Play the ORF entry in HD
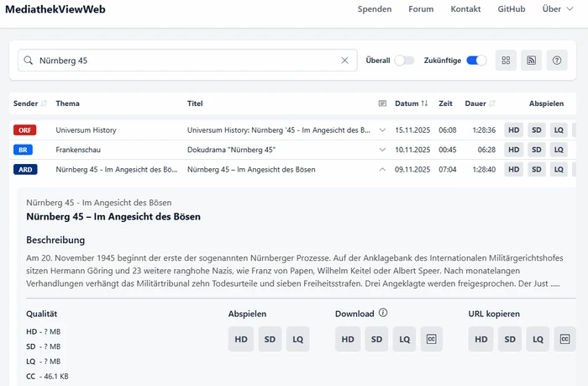This screenshot has height=386, width=588. tap(513, 130)
